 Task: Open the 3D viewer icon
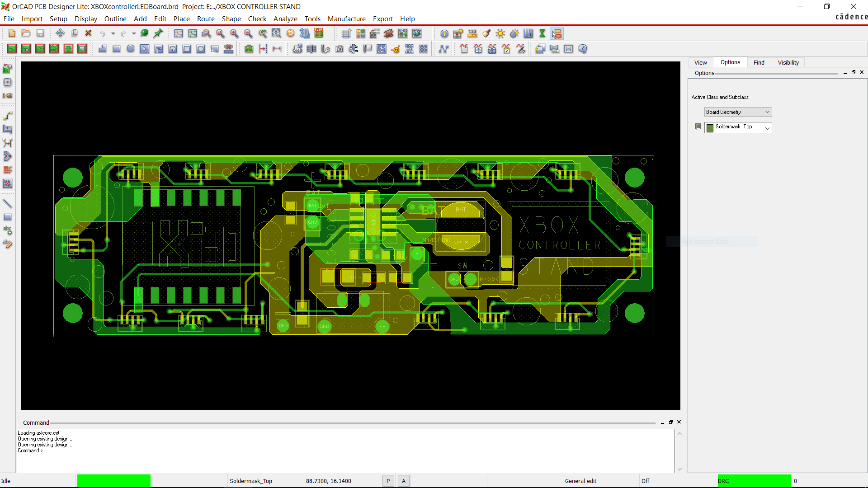click(x=305, y=33)
